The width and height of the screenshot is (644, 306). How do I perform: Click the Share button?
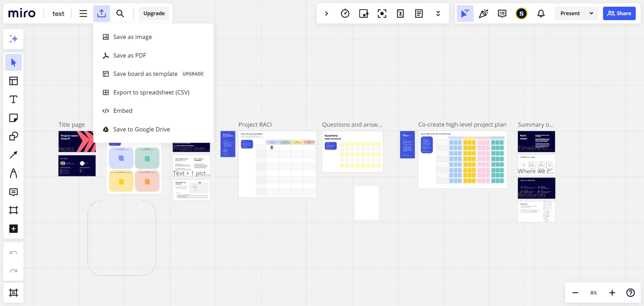point(619,13)
